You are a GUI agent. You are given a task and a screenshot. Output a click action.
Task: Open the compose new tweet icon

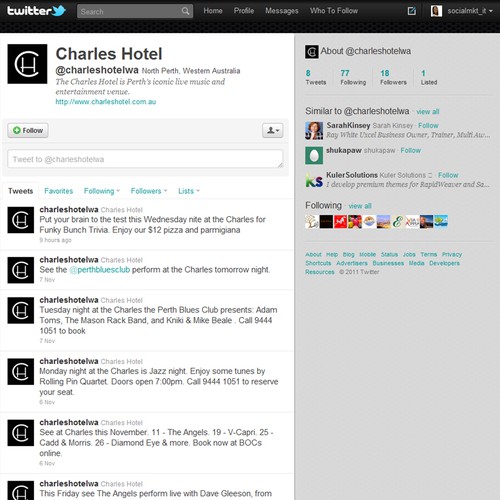pyautogui.click(x=412, y=11)
